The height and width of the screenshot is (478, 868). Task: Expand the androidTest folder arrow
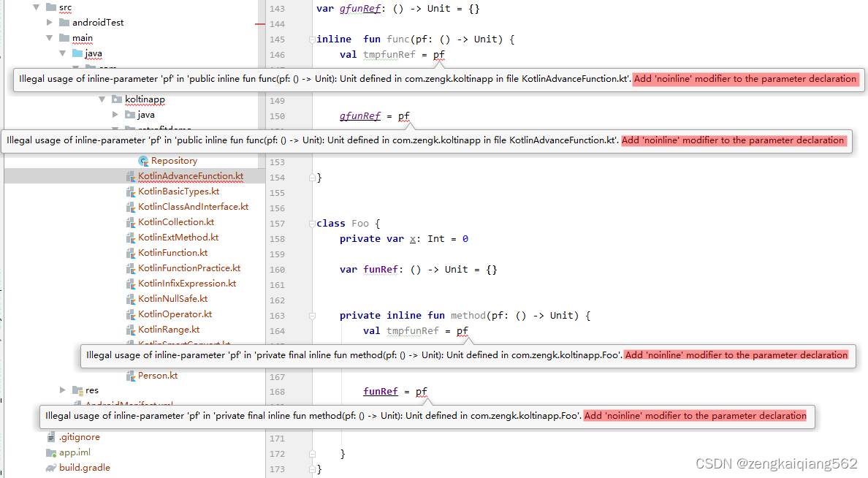click(50, 22)
